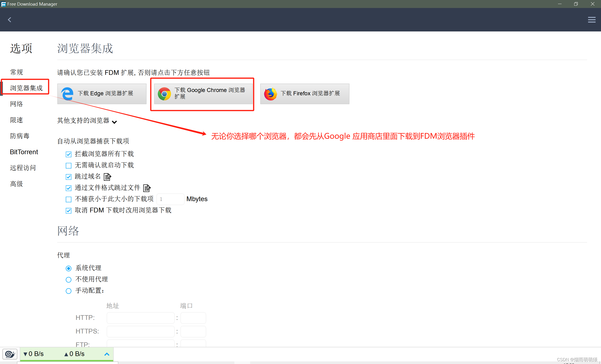601x364 pixels.
Task: Open the hamburger menu icon
Action: (x=591, y=20)
